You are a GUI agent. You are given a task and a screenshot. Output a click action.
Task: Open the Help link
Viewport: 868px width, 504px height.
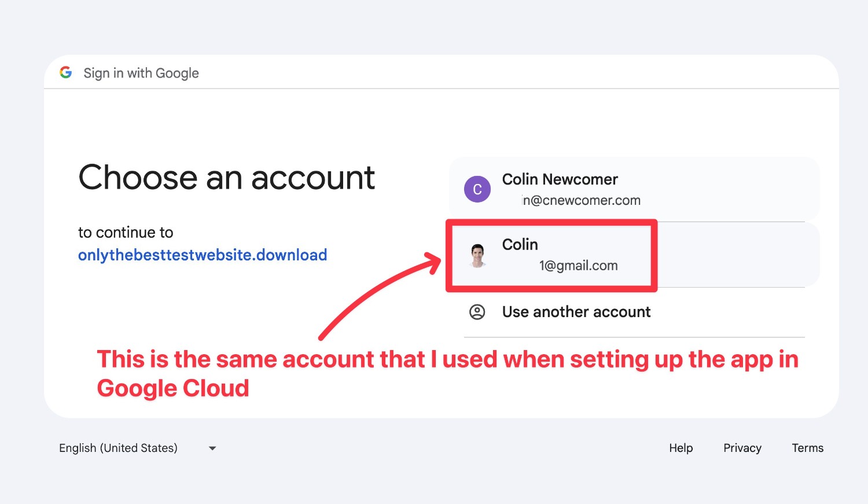[681, 448]
